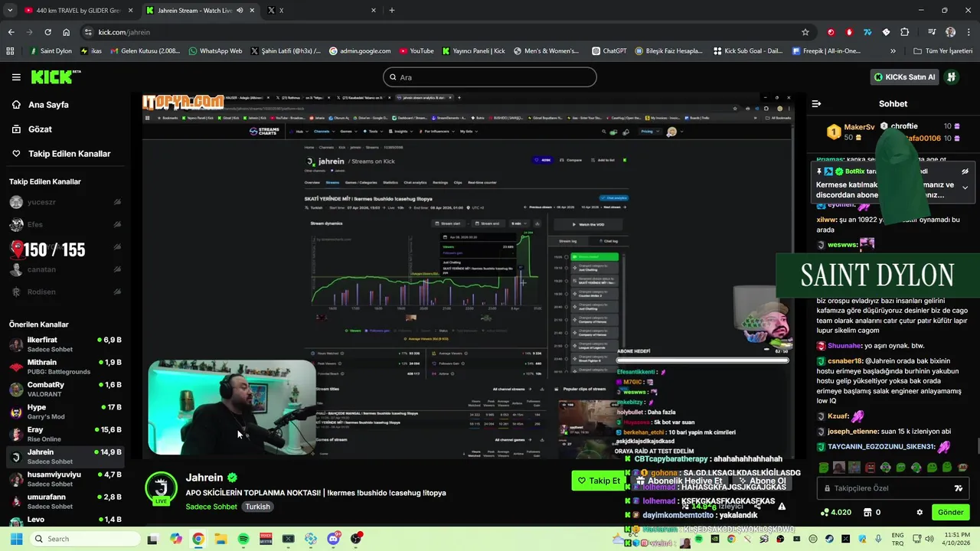This screenshot has width=980, height=551.
Task: Open a new browser tab
Action: [392, 10]
